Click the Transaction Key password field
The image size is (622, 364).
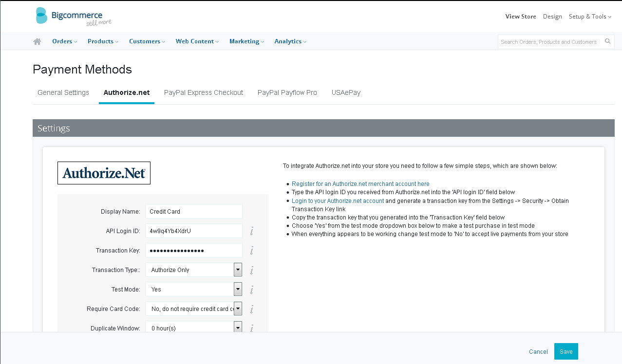[194, 250]
